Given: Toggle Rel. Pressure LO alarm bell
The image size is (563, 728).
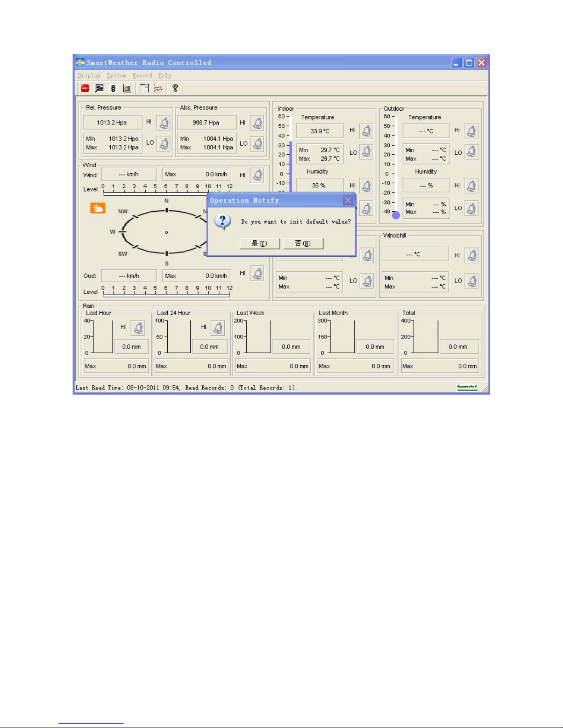Looking at the screenshot, I should tap(164, 143).
